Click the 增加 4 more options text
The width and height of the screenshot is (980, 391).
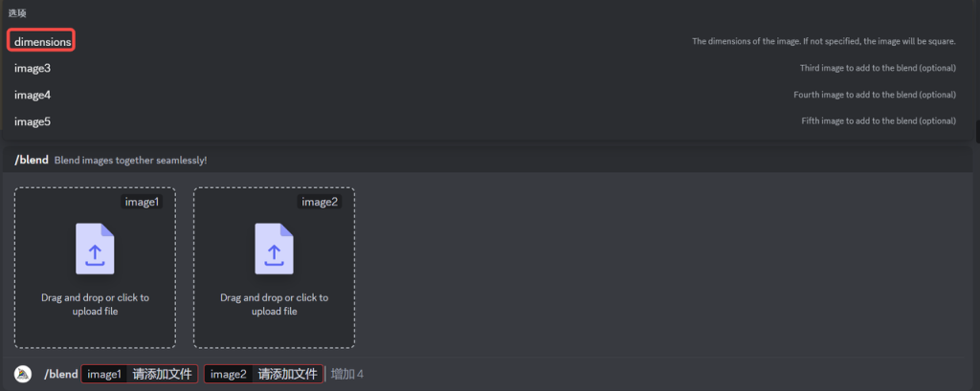[x=346, y=374]
